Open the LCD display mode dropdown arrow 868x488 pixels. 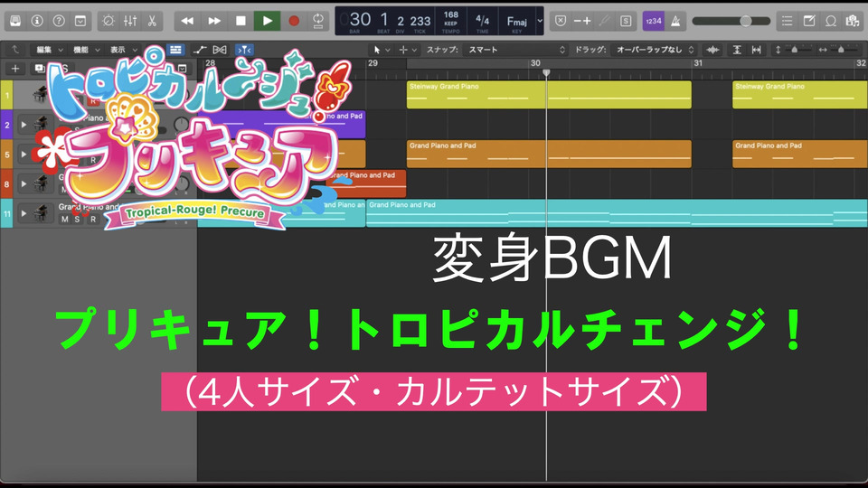pos(540,21)
